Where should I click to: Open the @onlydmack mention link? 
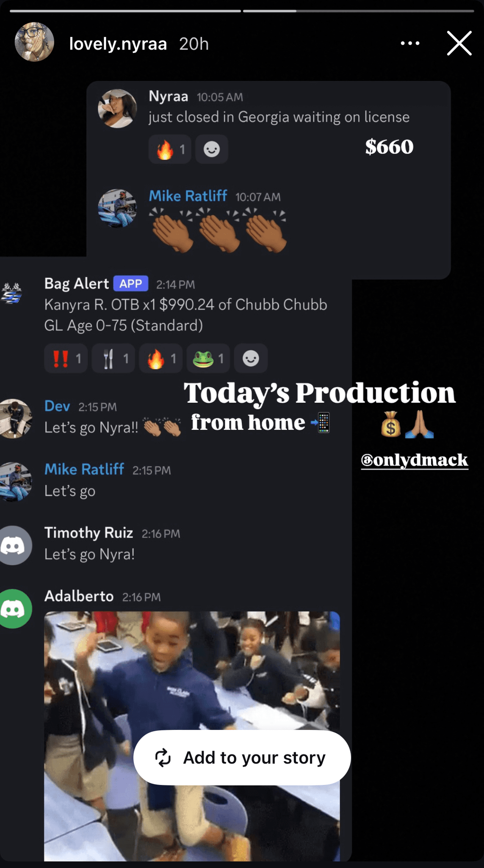tap(415, 460)
